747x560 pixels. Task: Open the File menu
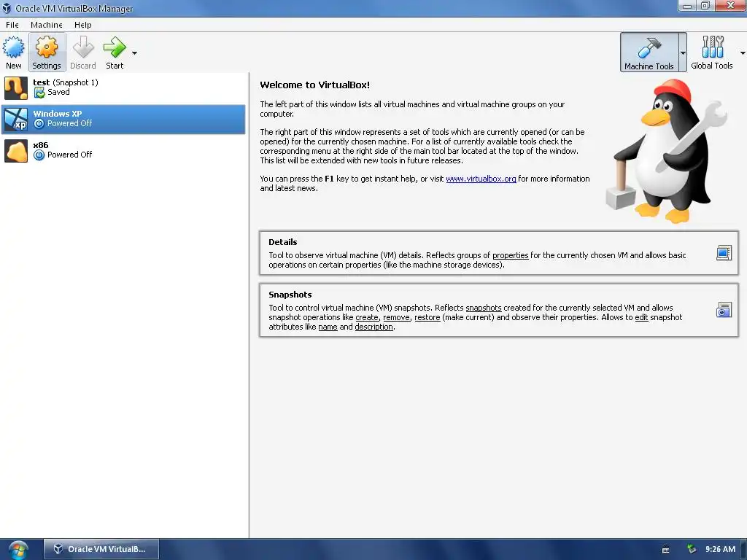[x=12, y=25]
